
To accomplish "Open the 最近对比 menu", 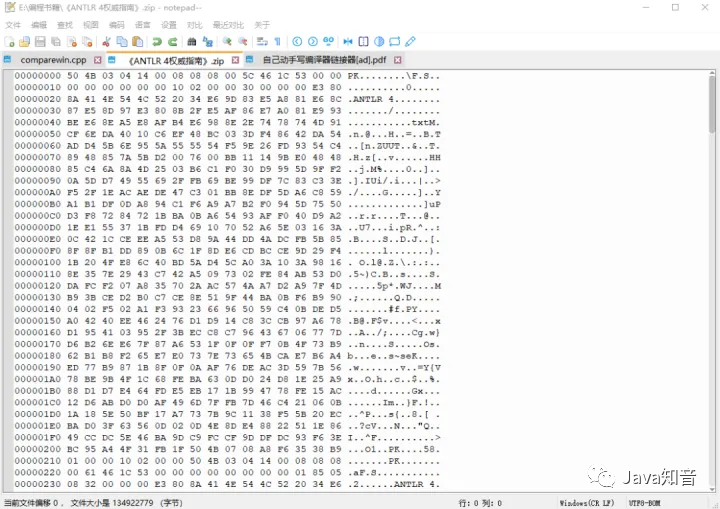I will point(228,25).
